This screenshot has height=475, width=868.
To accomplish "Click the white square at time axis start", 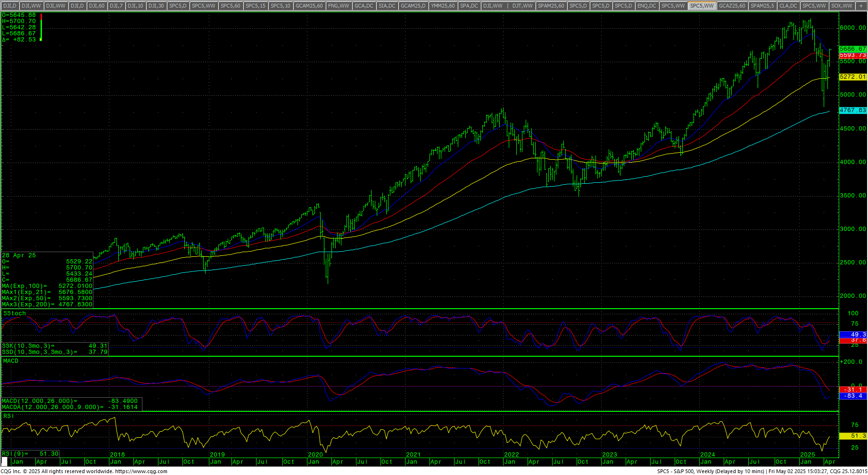I will 5,461.
